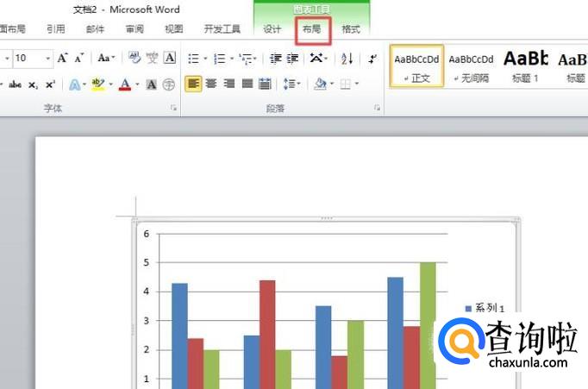This screenshot has width=588, height=389.
Task: Click the Sort icon
Action: [x=347, y=59]
